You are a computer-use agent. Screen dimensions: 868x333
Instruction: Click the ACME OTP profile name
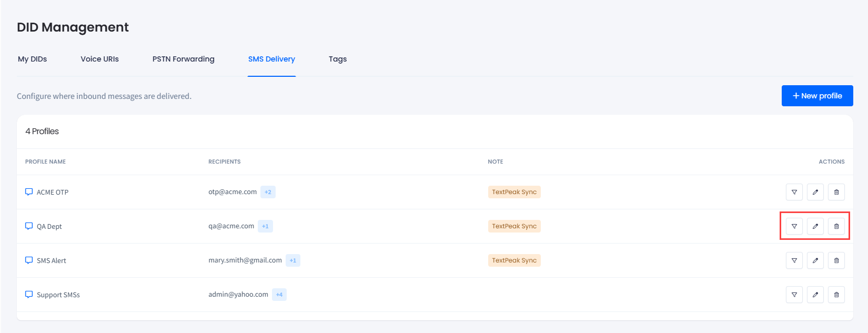point(53,192)
